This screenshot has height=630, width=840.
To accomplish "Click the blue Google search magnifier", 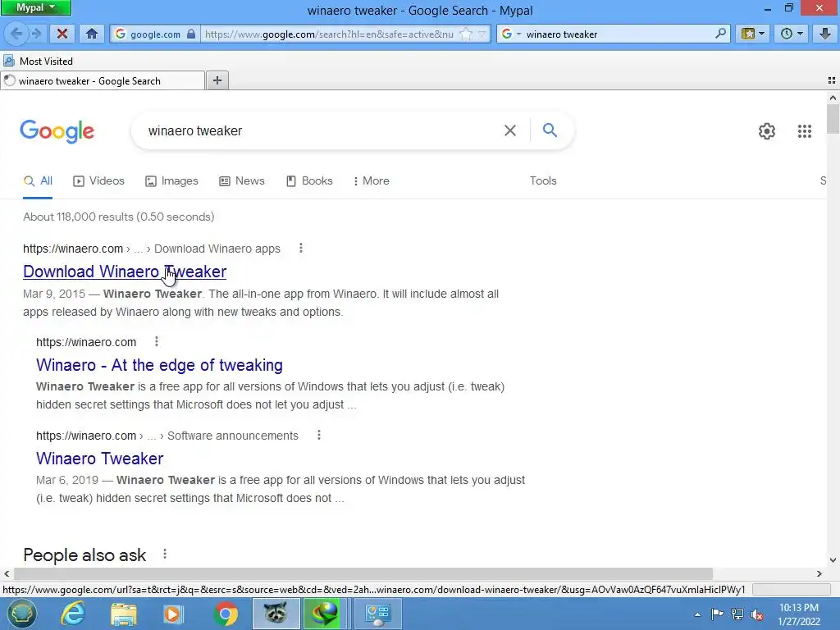I will (x=550, y=130).
